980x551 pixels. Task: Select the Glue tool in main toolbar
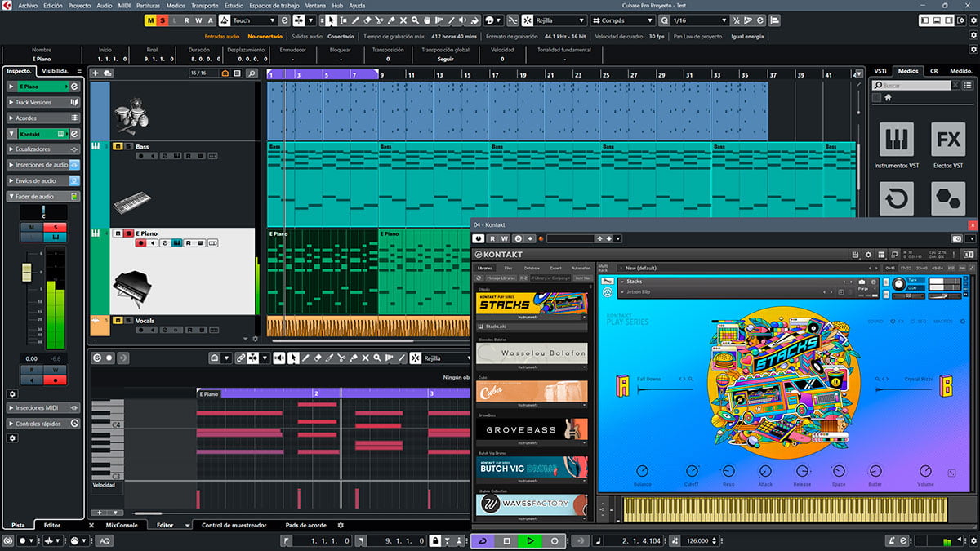[x=392, y=20]
